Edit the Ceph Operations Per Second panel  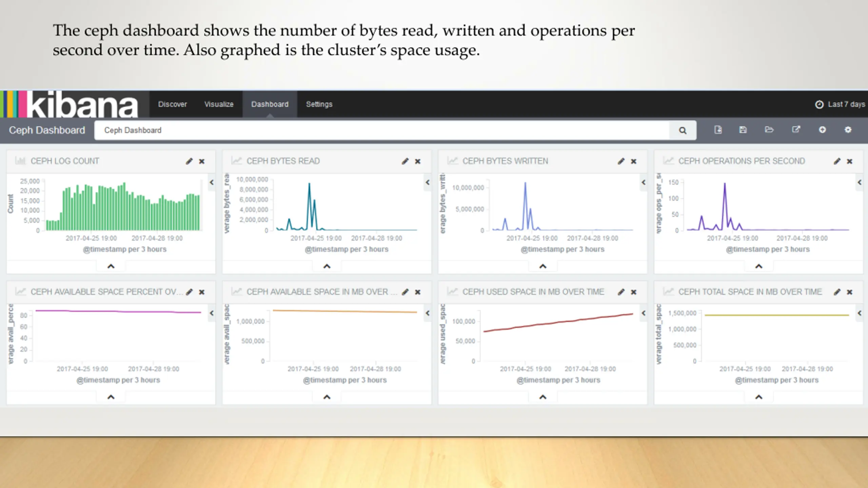837,161
